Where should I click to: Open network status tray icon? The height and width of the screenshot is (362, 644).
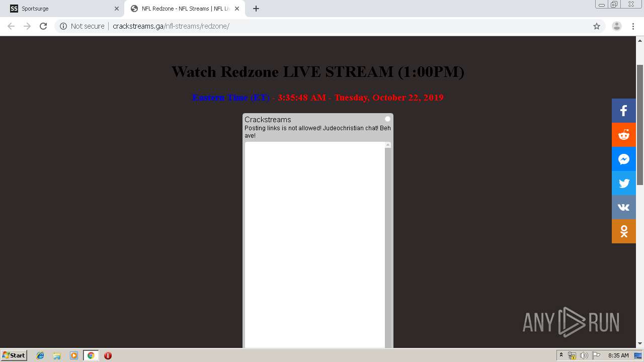tap(572, 355)
